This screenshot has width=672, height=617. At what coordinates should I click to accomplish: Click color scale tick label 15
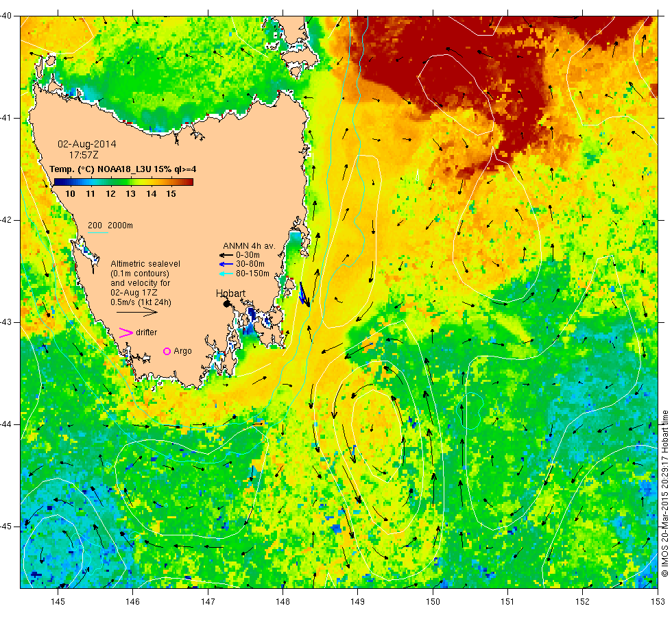point(171,193)
